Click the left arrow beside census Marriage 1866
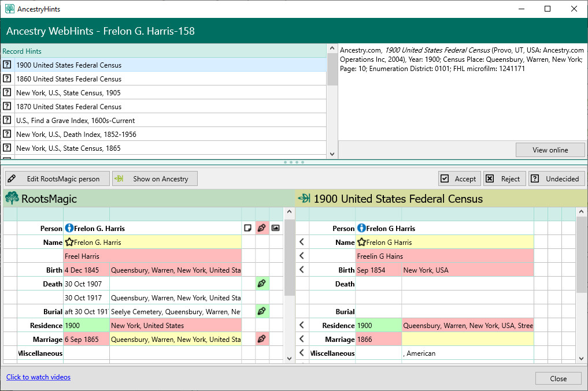This screenshot has height=391, width=588. coord(302,339)
